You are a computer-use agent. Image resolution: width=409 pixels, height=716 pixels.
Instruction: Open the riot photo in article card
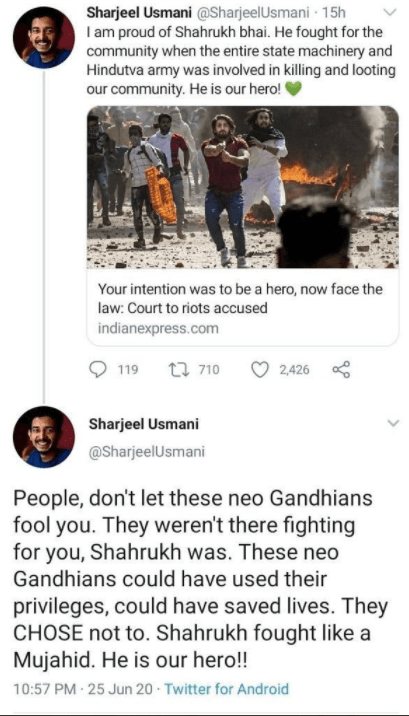243,187
